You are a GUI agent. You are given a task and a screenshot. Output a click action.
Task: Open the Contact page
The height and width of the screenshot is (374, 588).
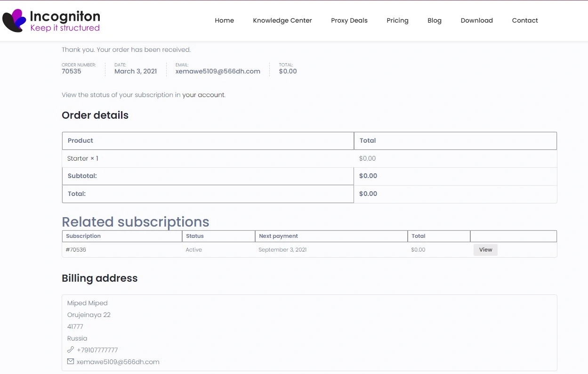click(525, 20)
